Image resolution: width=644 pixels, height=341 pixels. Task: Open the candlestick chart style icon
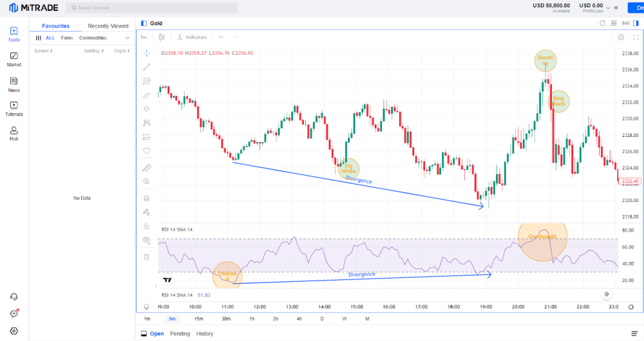click(x=162, y=37)
